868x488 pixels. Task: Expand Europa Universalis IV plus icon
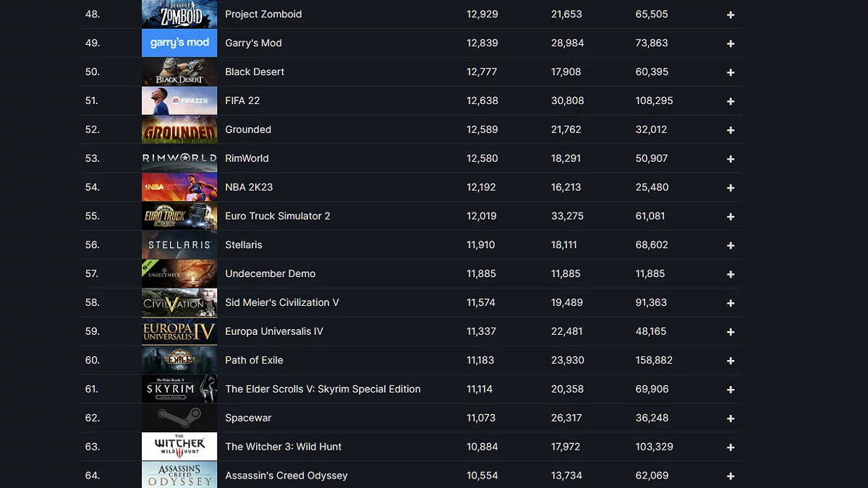click(731, 332)
